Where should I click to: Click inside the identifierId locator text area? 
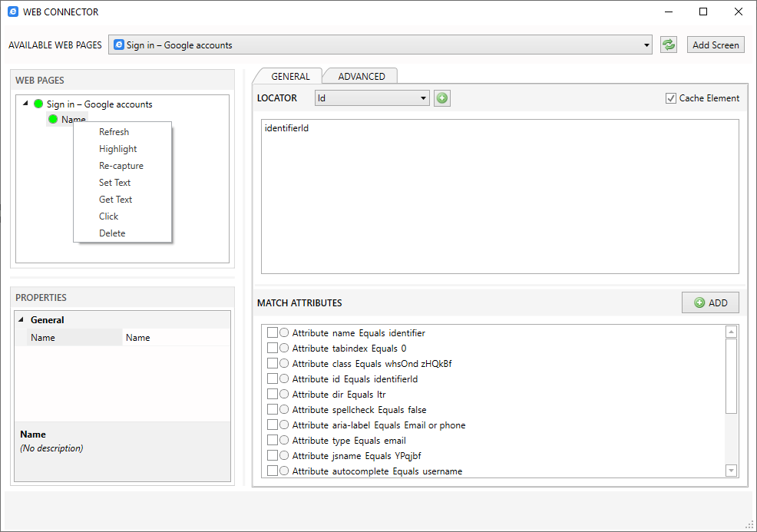499,192
